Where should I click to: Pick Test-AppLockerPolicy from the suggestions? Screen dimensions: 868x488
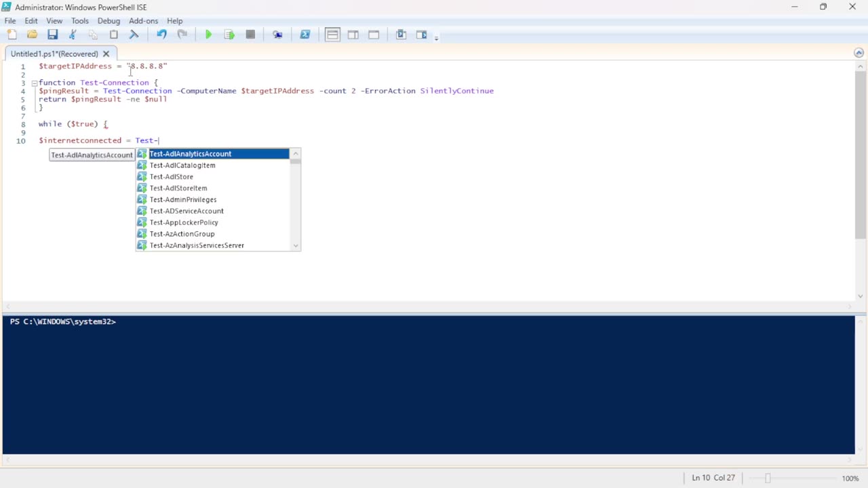pyautogui.click(x=213, y=222)
